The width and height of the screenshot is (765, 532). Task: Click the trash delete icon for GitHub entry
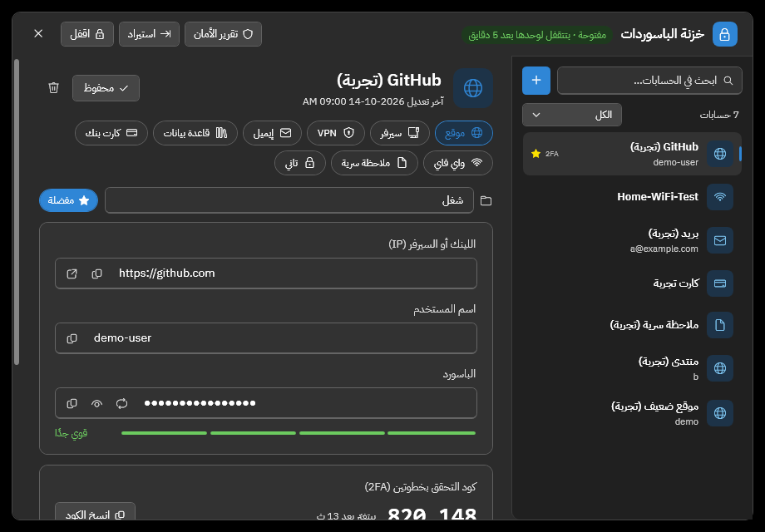[54, 88]
